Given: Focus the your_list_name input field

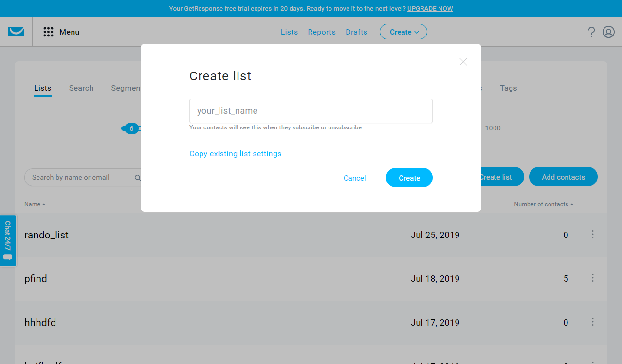Looking at the screenshot, I should click(311, 111).
